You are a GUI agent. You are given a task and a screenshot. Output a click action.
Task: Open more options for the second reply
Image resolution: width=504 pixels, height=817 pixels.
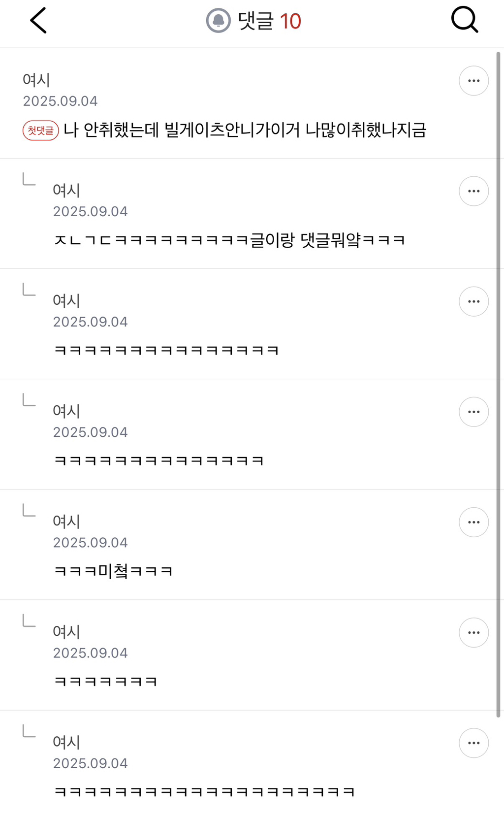point(473,301)
